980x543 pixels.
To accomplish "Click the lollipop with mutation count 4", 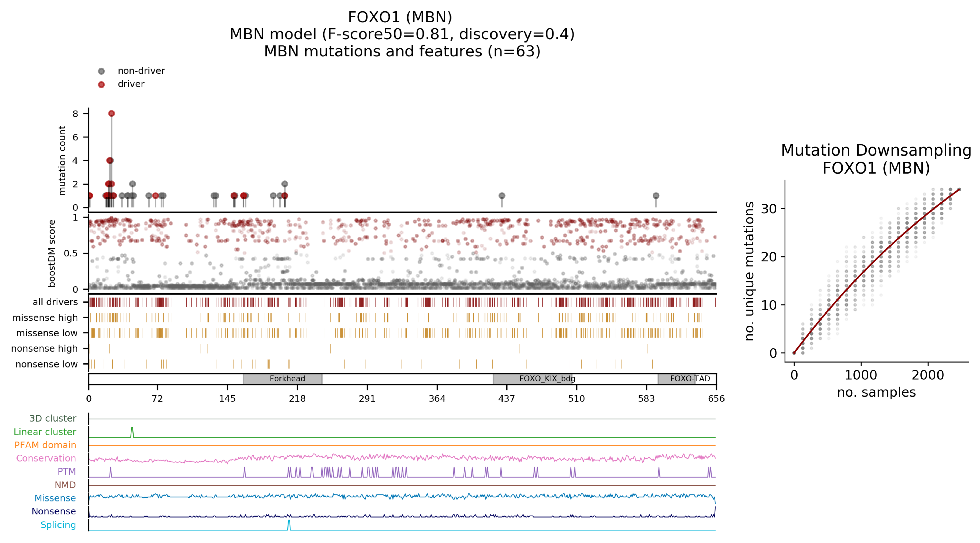I will point(110,161).
